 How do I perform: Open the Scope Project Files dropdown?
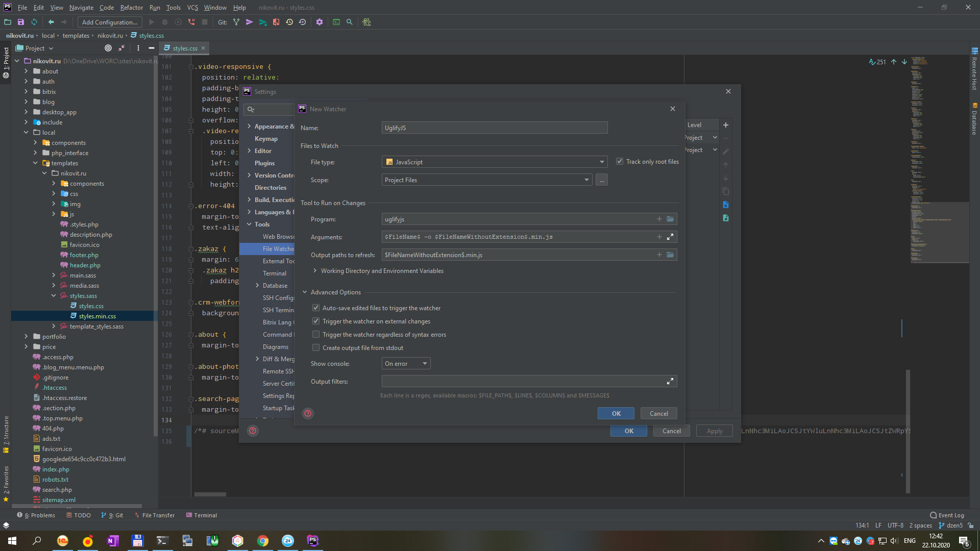click(487, 180)
